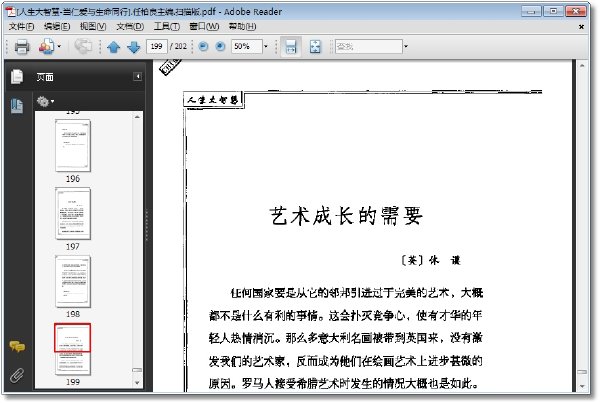Click thumbnail panel scroll down arrow

(137, 383)
